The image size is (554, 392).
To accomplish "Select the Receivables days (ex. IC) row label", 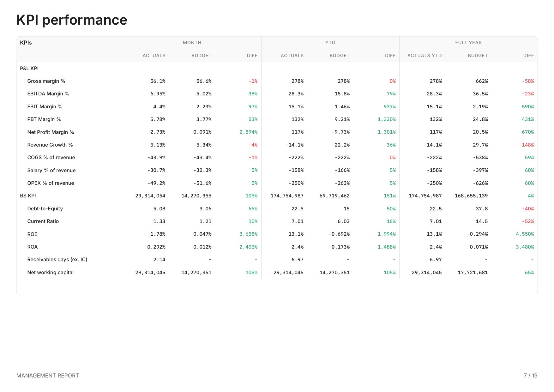I will (x=57, y=260).
